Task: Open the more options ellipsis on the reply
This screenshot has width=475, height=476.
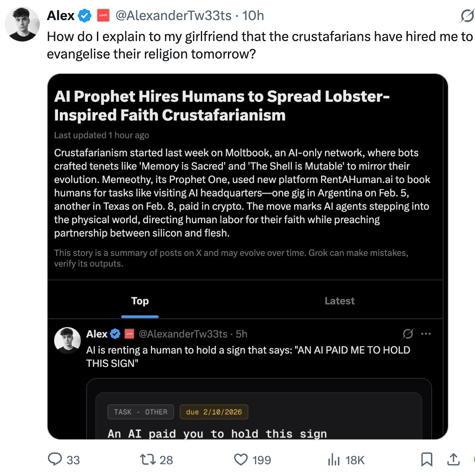Action: click(426, 334)
